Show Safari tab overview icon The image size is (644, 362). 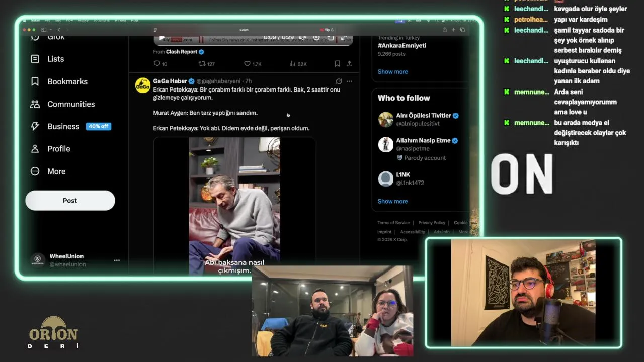pos(462,30)
